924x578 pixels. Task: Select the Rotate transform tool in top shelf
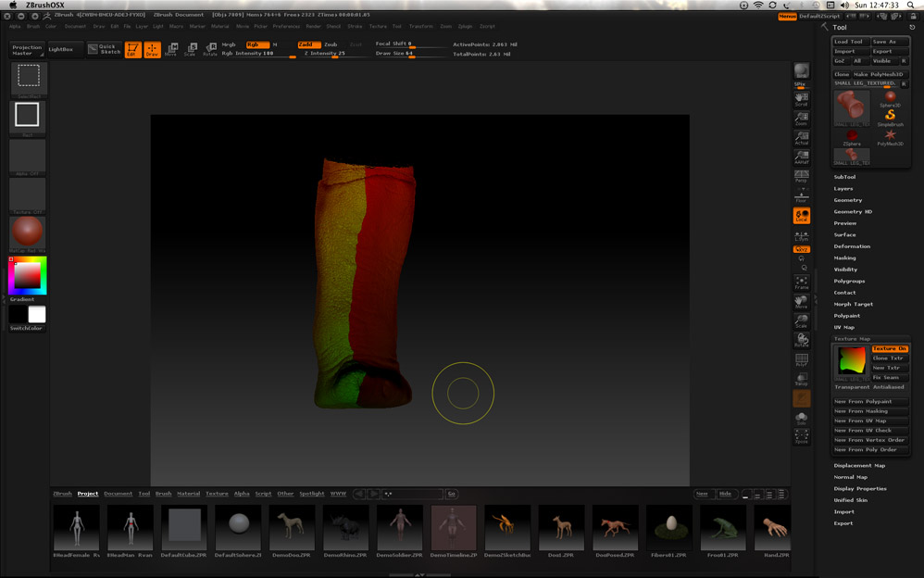(210, 49)
